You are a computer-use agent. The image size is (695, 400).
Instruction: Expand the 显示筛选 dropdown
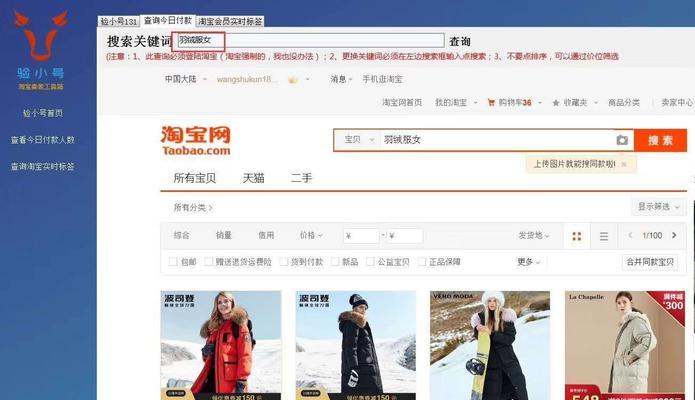[x=658, y=207]
